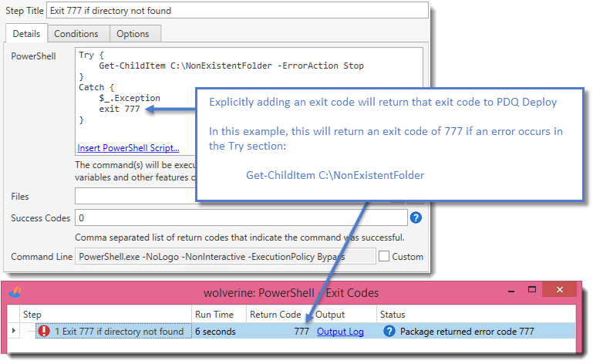Click the red error icon on step 1
The image size is (593, 364).
pos(44,331)
